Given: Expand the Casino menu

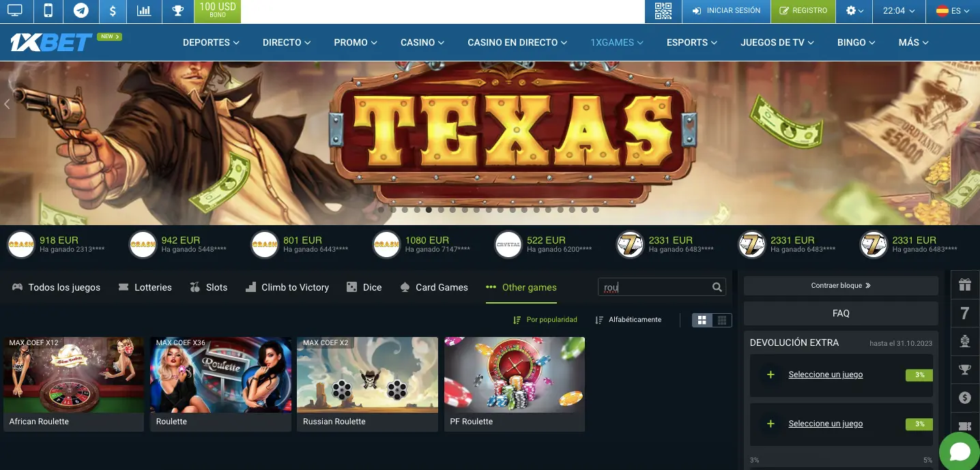Looking at the screenshot, I should point(422,42).
